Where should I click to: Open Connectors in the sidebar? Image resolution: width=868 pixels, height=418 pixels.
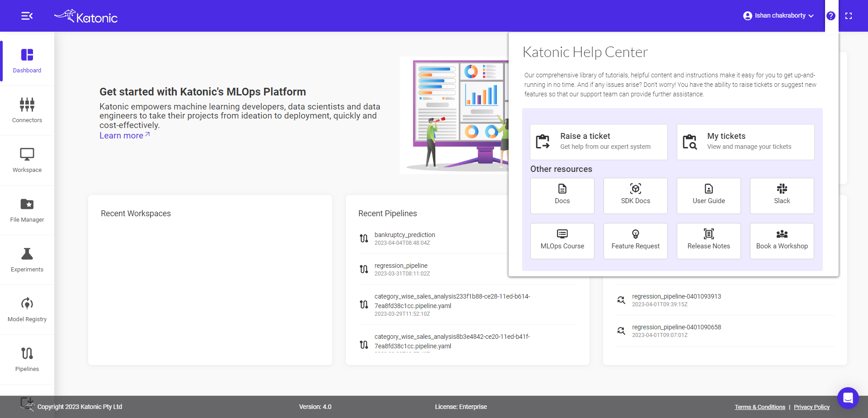tap(27, 111)
